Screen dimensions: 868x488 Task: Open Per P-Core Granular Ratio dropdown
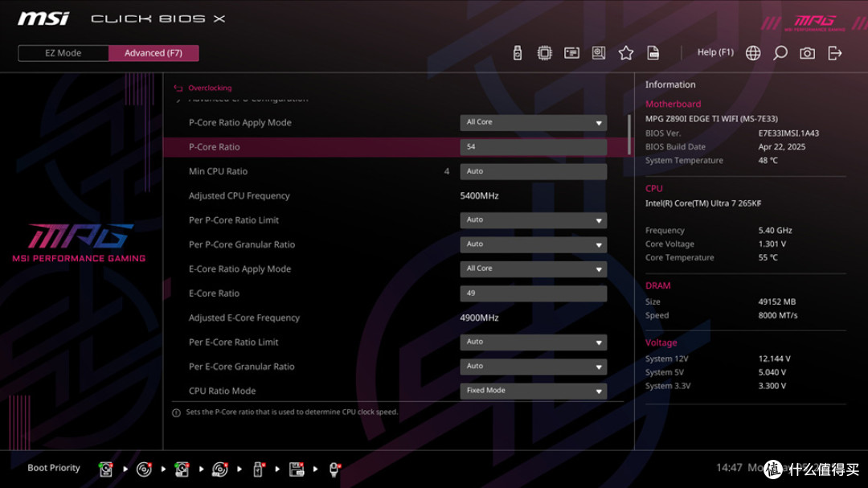(533, 244)
